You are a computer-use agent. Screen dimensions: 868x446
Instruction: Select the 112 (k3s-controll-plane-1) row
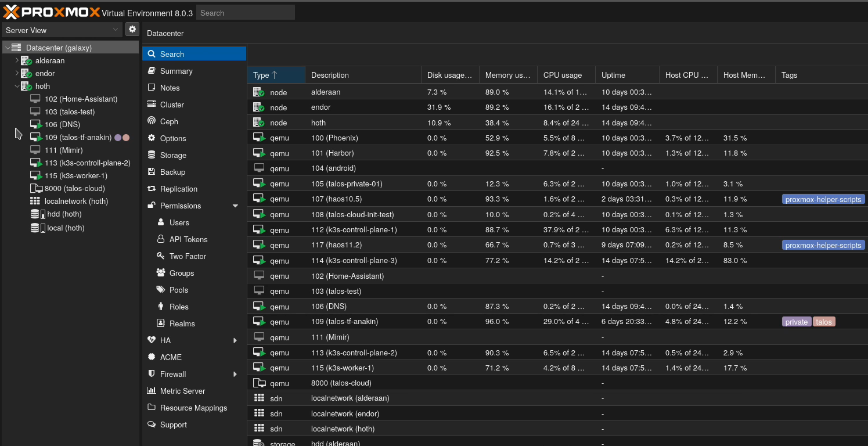[557, 230]
